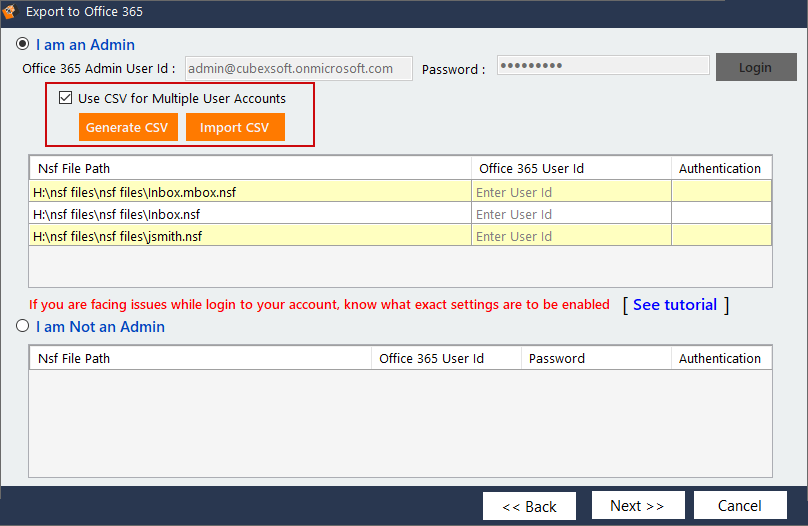Return to previous step with << Back

tap(529, 506)
